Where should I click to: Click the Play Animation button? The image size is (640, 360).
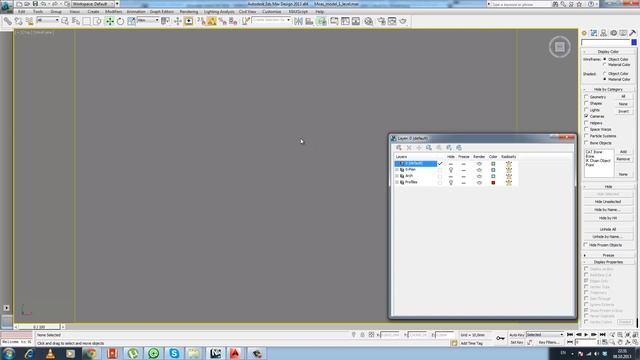click(586, 335)
